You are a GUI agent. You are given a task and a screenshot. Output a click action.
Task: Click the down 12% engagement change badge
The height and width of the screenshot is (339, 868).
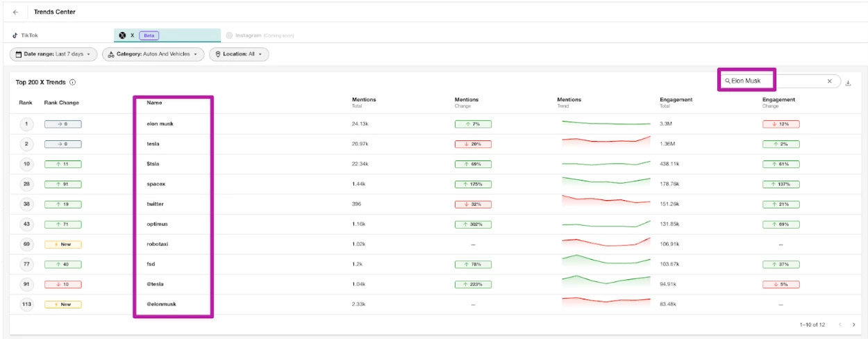coord(781,124)
